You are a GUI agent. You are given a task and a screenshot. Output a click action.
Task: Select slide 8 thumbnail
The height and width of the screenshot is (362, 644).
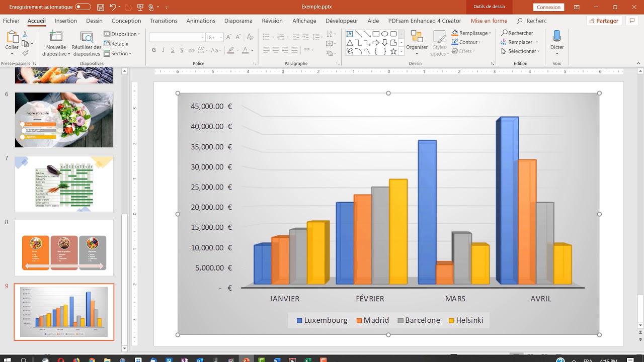(x=64, y=248)
